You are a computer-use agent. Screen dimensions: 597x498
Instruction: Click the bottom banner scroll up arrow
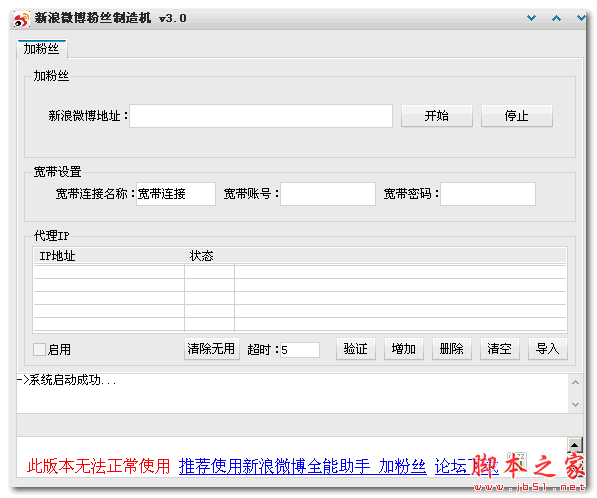(x=575, y=445)
